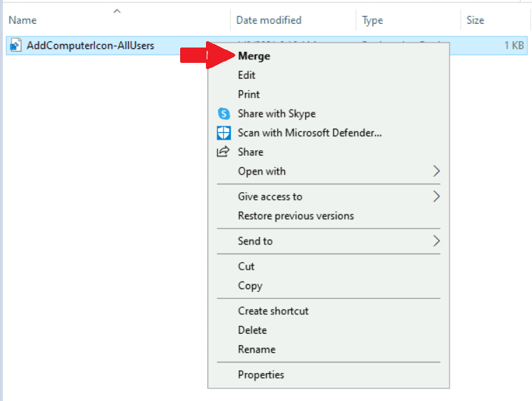
Task: Expand the Open with submenu arrow
Action: [436, 171]
